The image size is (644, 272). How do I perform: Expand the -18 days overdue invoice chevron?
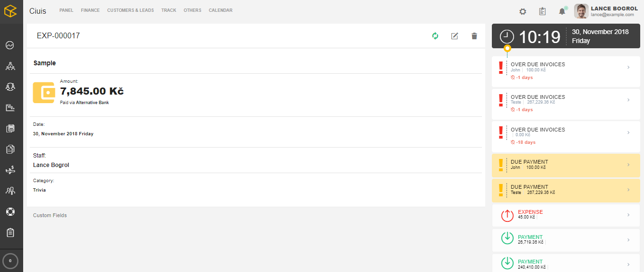coord(628,132)
